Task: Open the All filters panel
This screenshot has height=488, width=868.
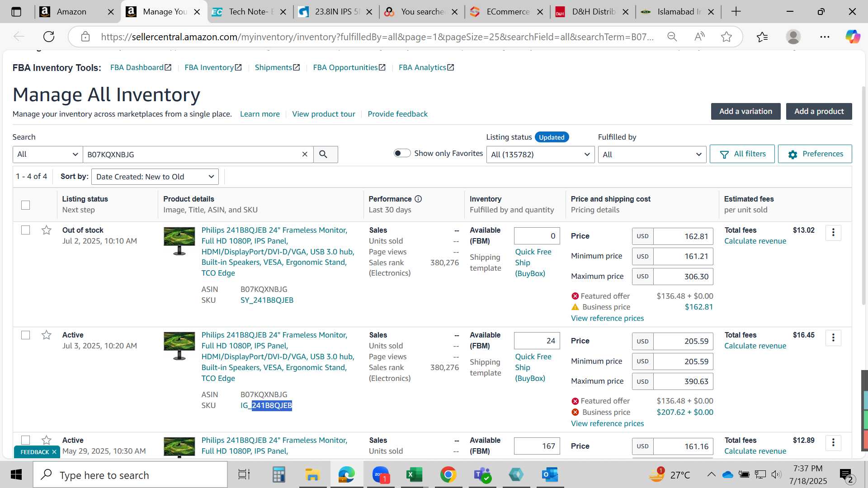Action: pyautogui.click(x=742, y=154)
